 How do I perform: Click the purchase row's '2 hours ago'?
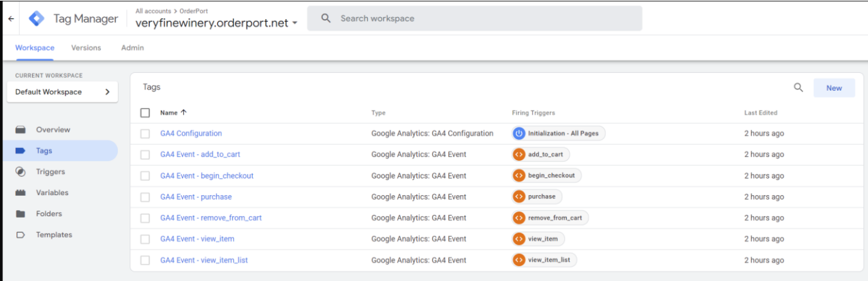pos(764,197)
